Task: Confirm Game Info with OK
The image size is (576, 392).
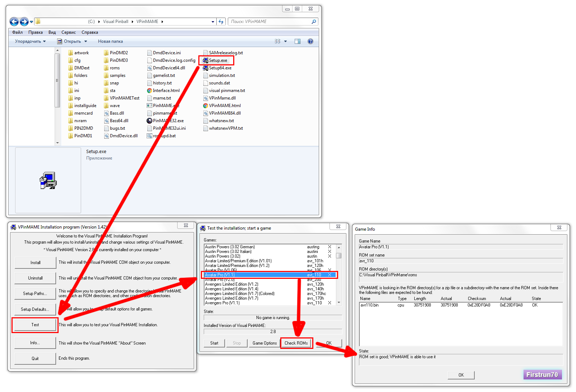Action: click(461, 375)
